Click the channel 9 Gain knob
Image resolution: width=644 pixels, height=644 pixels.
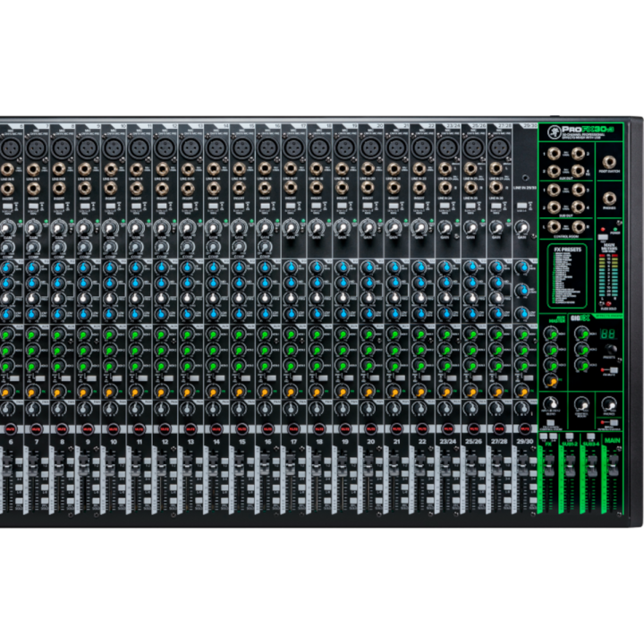coord(85,227)
